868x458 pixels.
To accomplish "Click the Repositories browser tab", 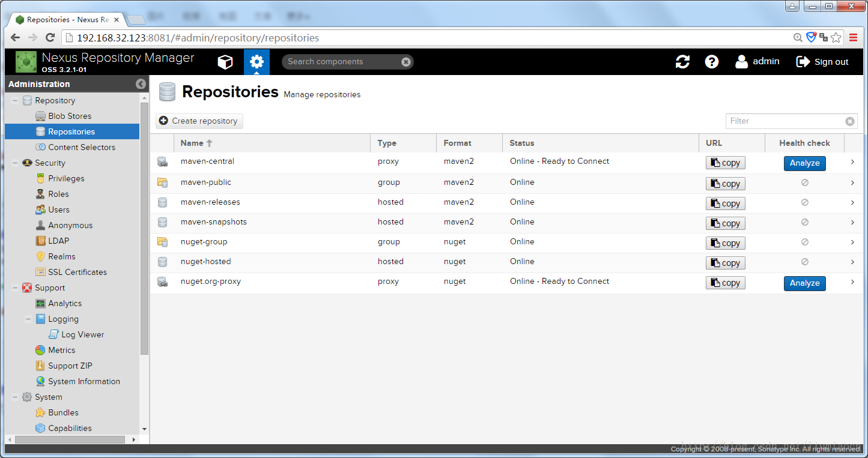I will click(67, 19).
